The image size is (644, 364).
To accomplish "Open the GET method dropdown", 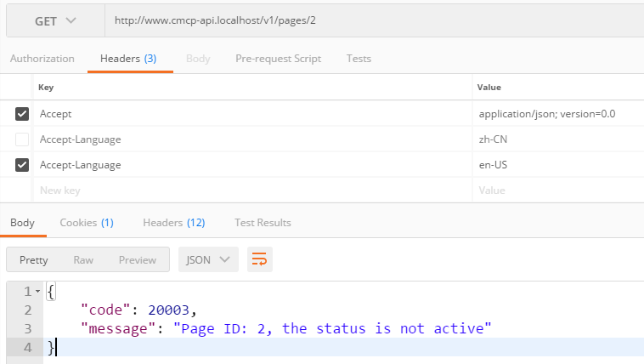I will click(55, 20).
